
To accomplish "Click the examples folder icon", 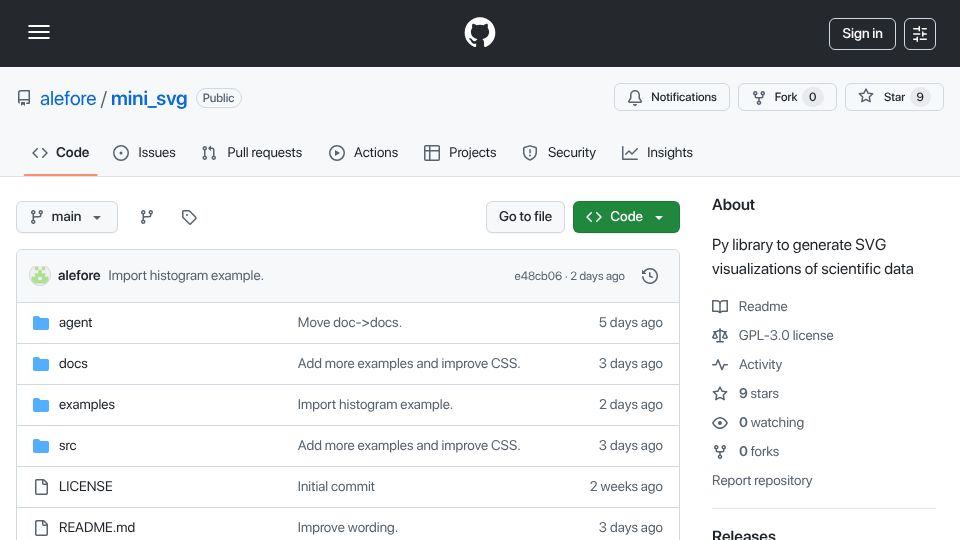I will [x=41, y=405].
